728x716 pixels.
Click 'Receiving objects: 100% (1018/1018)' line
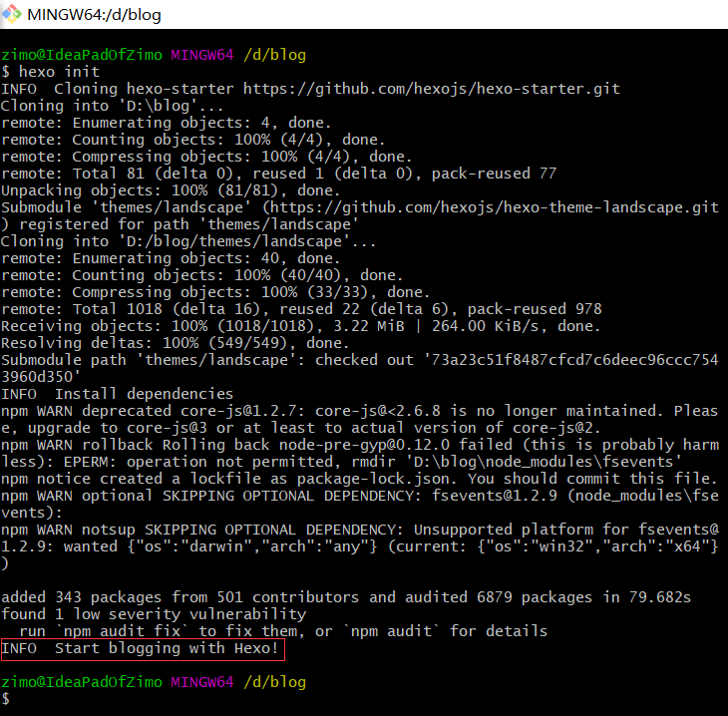pos(301,326)
